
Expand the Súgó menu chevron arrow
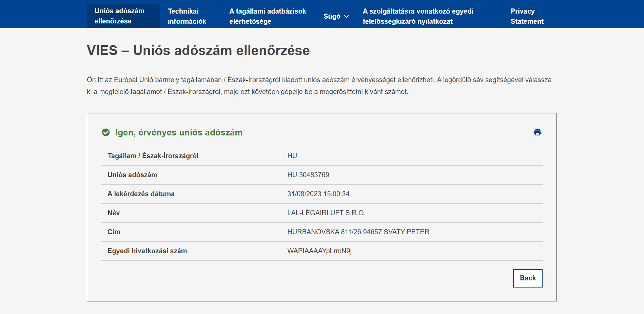(x=346, y=17)
